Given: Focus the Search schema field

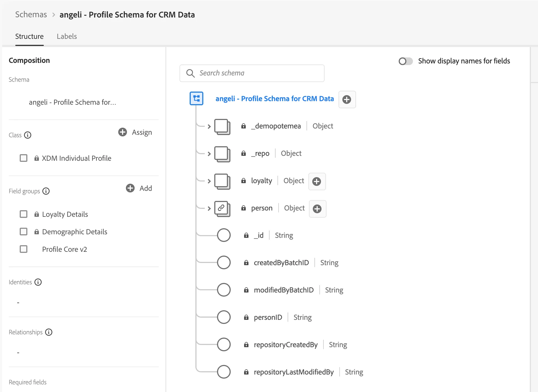Looking at the screenshot, I should point(252,73).
